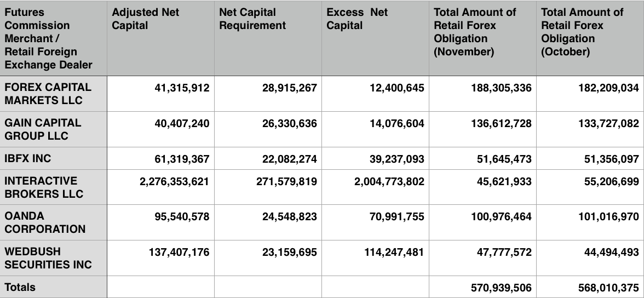The height and width of the screenshot is (298, 644).
Task: Click IBFX net capital requirement 22,082,274
Action: tap(286, 159)
